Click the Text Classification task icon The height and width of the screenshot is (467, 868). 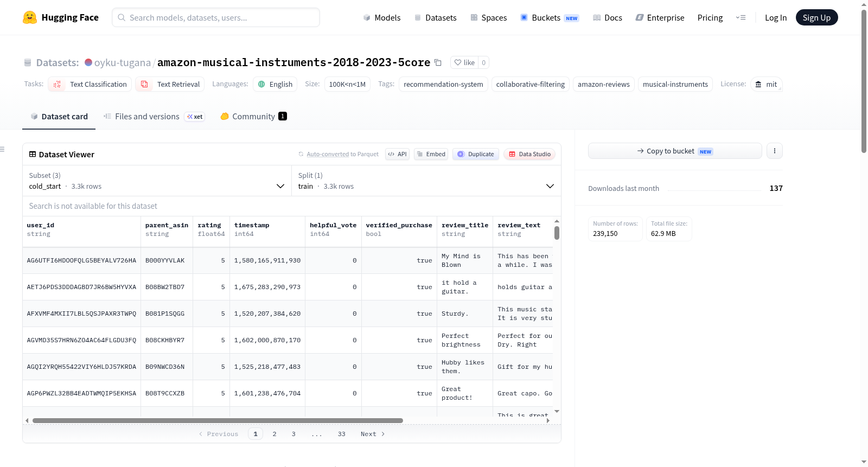tap(57, 84)
